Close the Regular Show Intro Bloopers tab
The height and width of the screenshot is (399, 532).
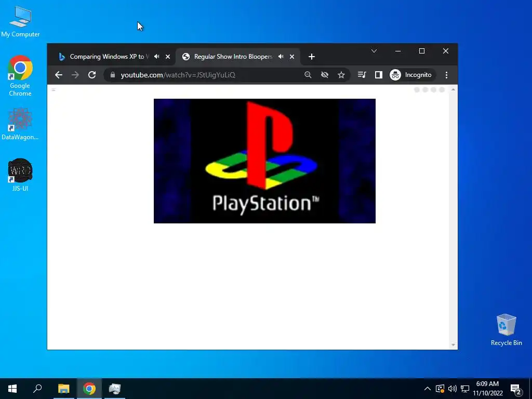coord(292,57)
